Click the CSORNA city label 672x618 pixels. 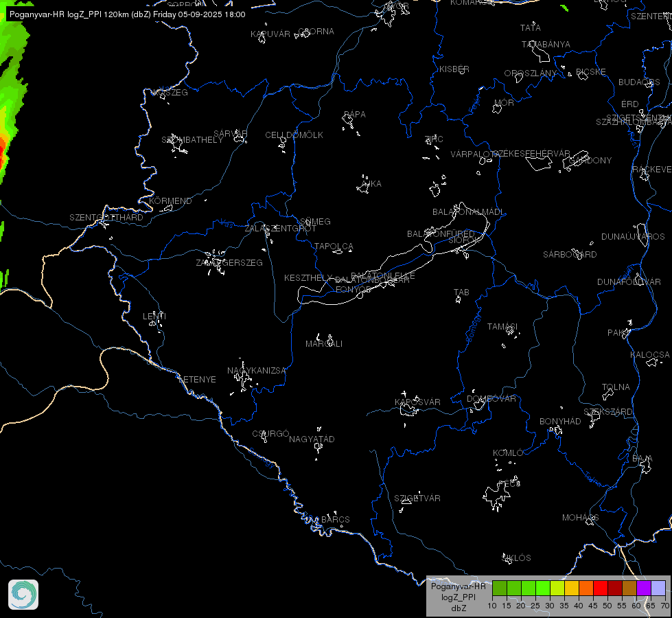click(316, 32)
